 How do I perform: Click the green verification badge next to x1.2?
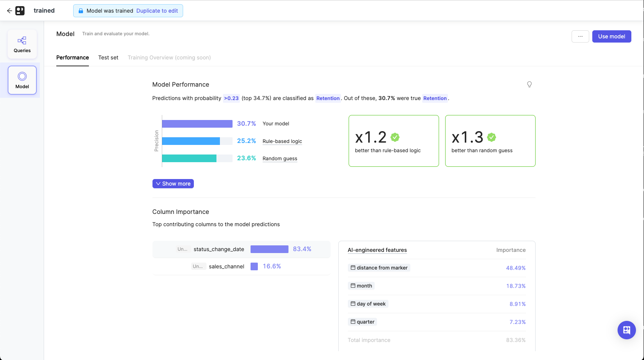[x=395, y=137]
